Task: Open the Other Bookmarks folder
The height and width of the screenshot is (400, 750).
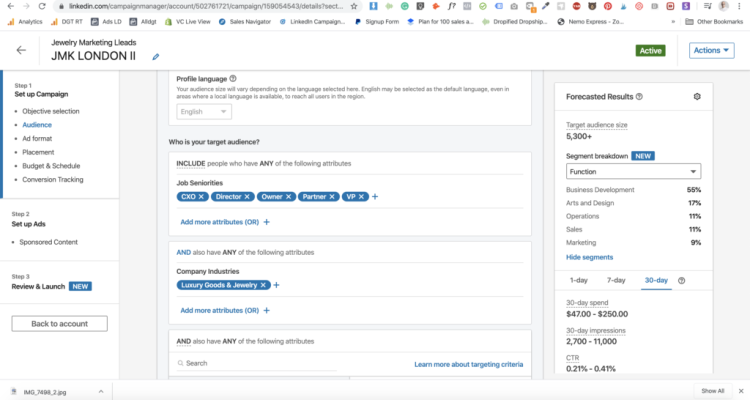Action: 714,22
